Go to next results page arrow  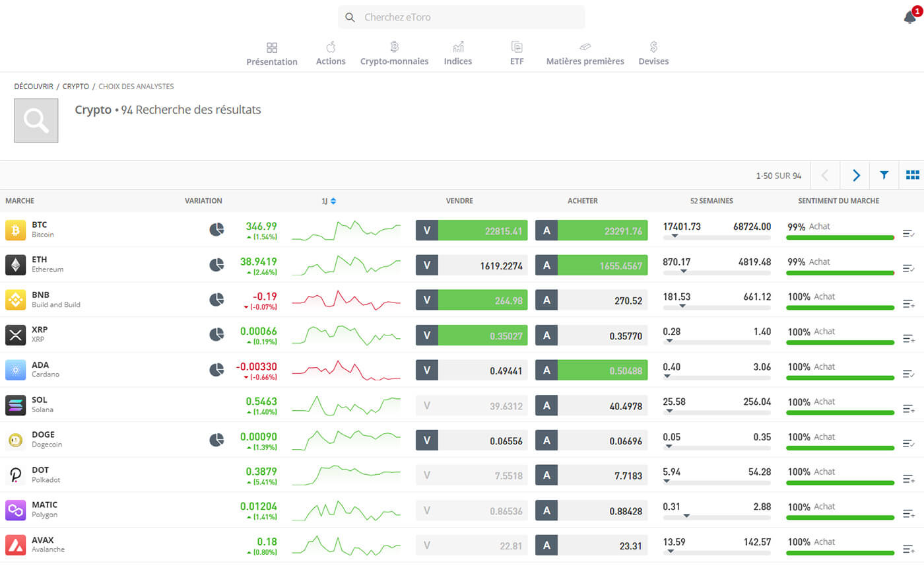(x=856, y=175)
